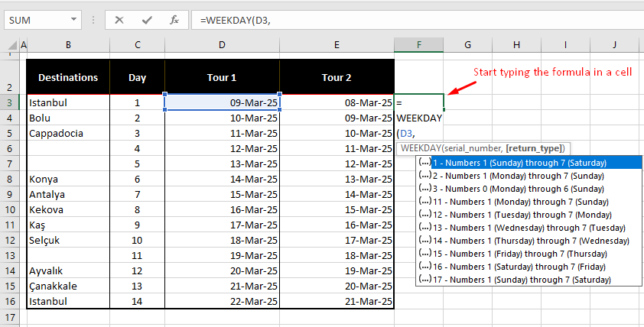Image resolution: width=644 pixels, height=327 pixels.
Task: Click the Select All corner triangle
Action: click(8, 45)
